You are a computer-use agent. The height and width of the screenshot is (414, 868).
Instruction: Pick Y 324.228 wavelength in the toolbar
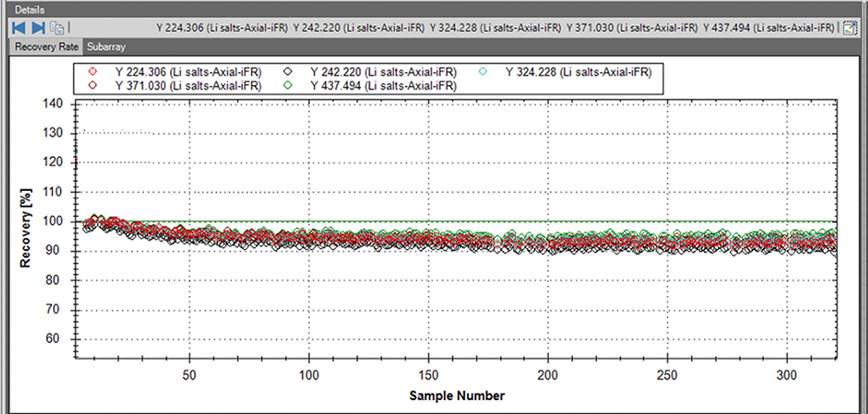(x=495, y=28)
